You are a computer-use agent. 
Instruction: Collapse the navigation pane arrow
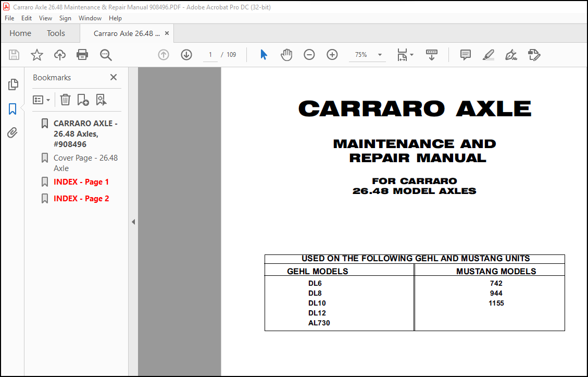coord(133,222)
